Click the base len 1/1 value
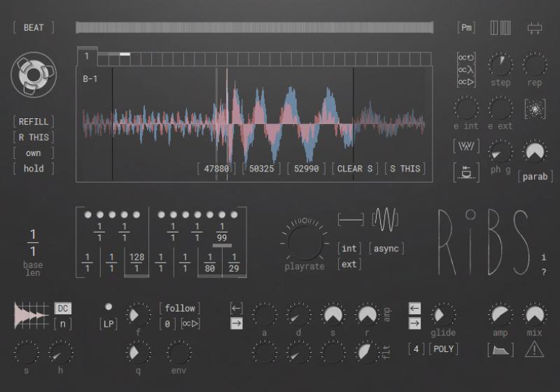560x392 pixels. 33,243
